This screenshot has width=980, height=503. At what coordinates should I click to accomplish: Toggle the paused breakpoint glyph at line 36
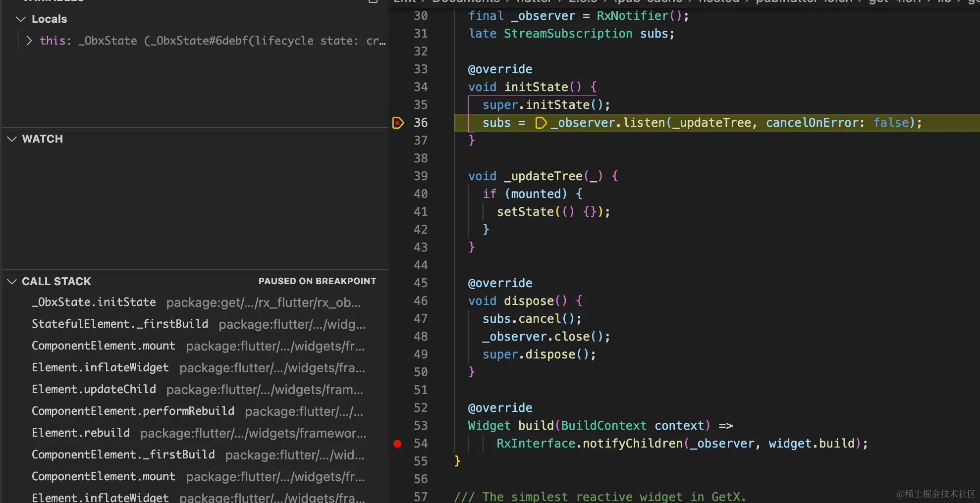398,123
